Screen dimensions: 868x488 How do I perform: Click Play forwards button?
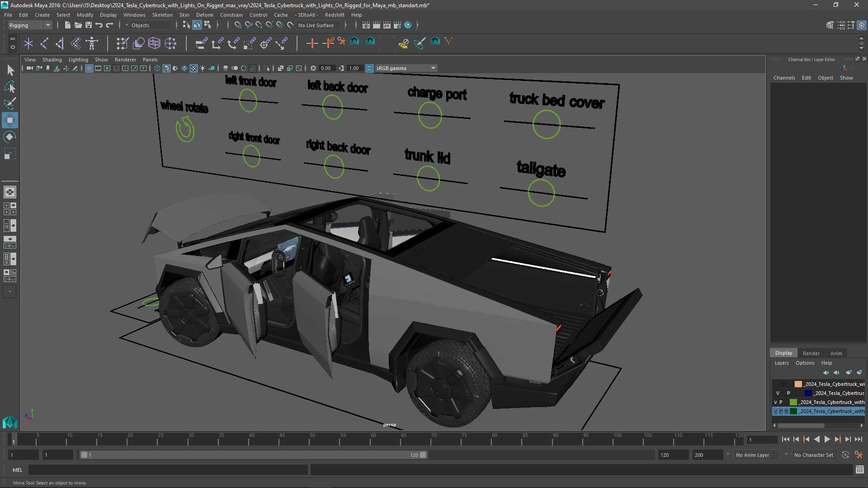click(827, 439)
